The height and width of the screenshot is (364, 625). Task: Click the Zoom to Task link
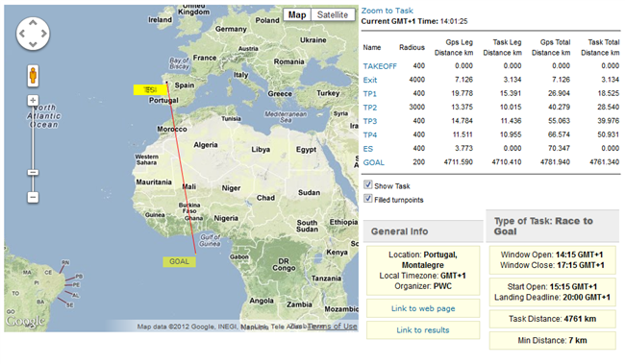[x=387, y=11]
